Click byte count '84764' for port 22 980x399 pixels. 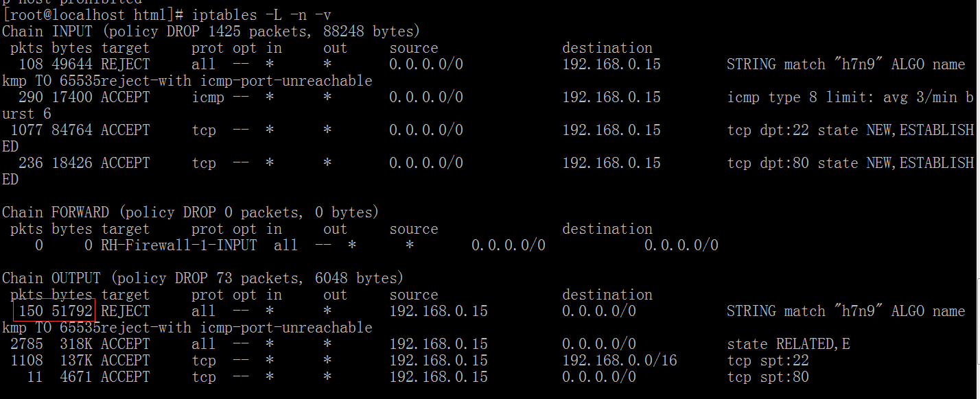(72, 130)
